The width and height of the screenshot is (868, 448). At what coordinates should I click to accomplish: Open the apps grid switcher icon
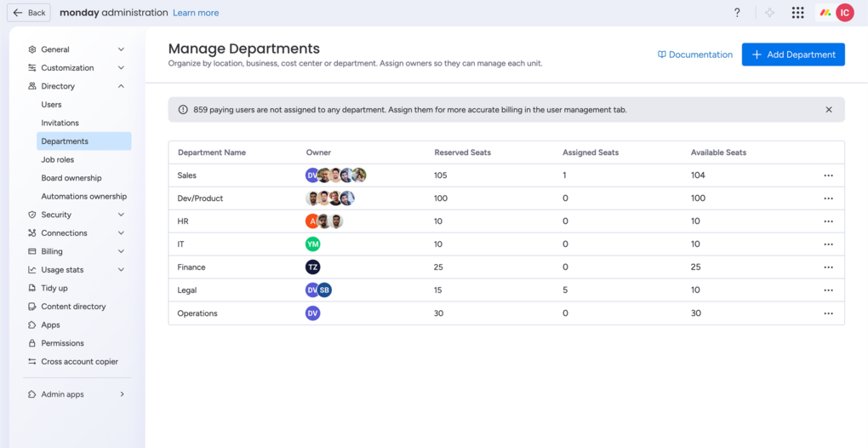point(797,13)
